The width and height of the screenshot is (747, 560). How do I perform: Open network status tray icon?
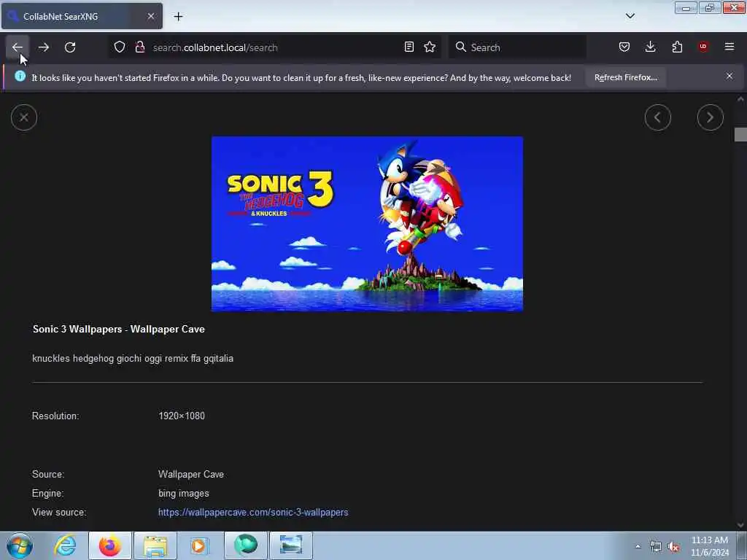click(x=656, y=547)
